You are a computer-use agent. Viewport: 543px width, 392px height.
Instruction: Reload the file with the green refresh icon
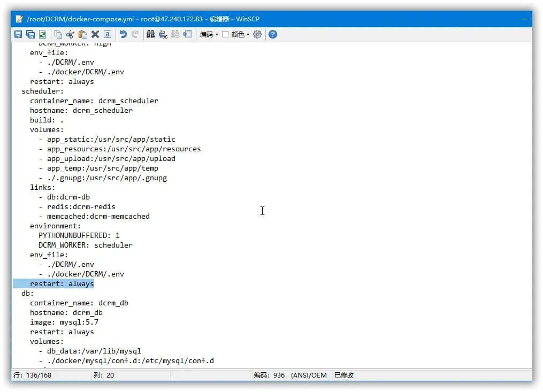42,34
